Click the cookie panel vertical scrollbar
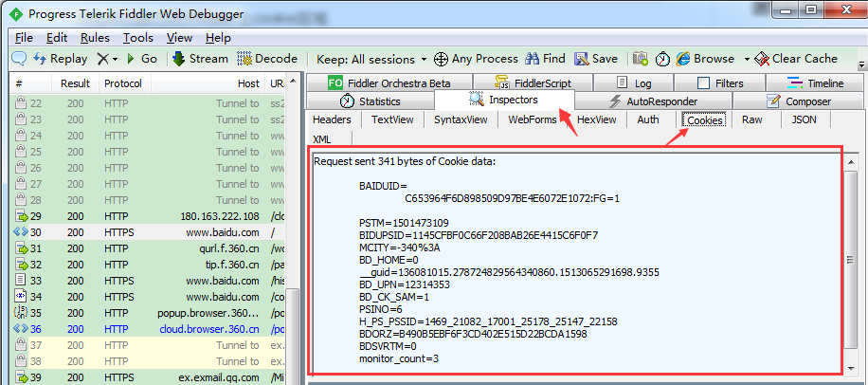This screenshot has height=385, width=868. pos(851,261)
